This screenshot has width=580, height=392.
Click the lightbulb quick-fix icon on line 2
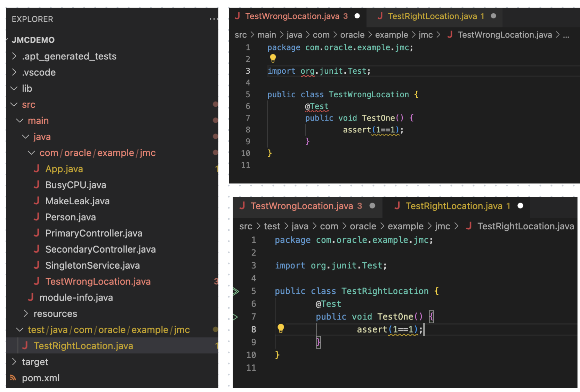[x=273, y=58]
